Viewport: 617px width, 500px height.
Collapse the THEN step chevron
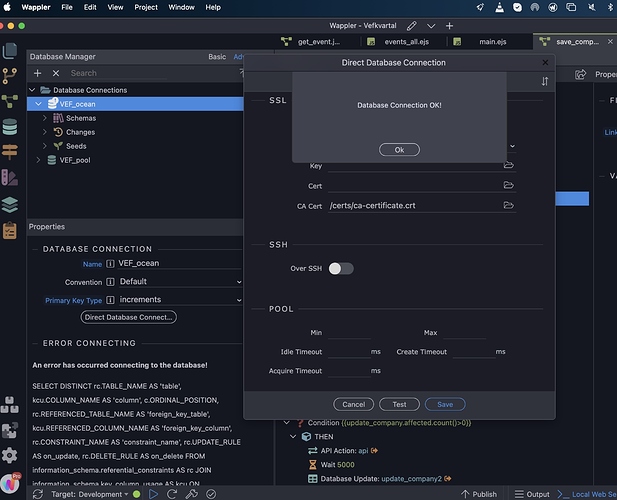click(x=293, y=437)
